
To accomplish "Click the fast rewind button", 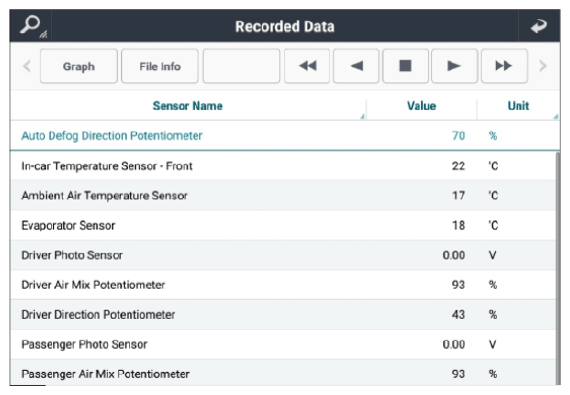I will point(307,66).
